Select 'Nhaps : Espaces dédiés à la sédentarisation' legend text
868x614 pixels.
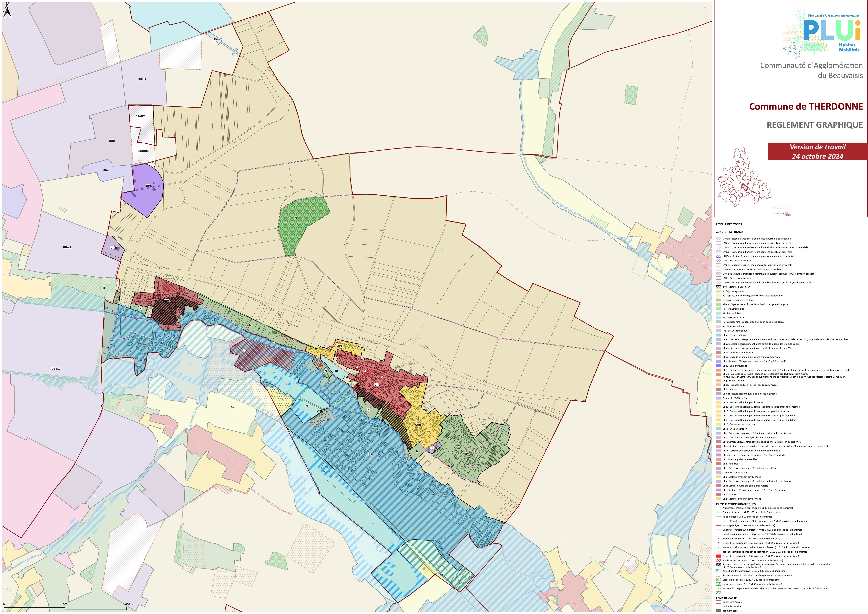pos(755,304)
